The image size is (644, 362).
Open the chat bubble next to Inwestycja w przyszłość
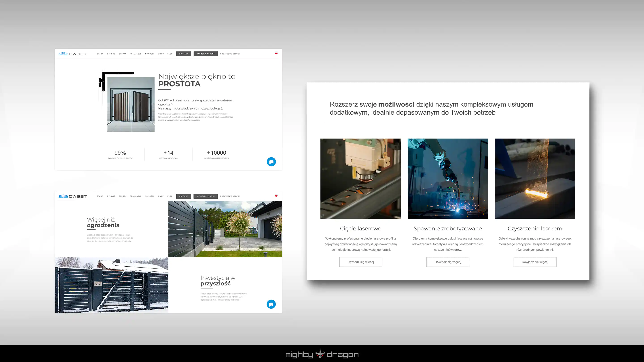coord(271,304)
